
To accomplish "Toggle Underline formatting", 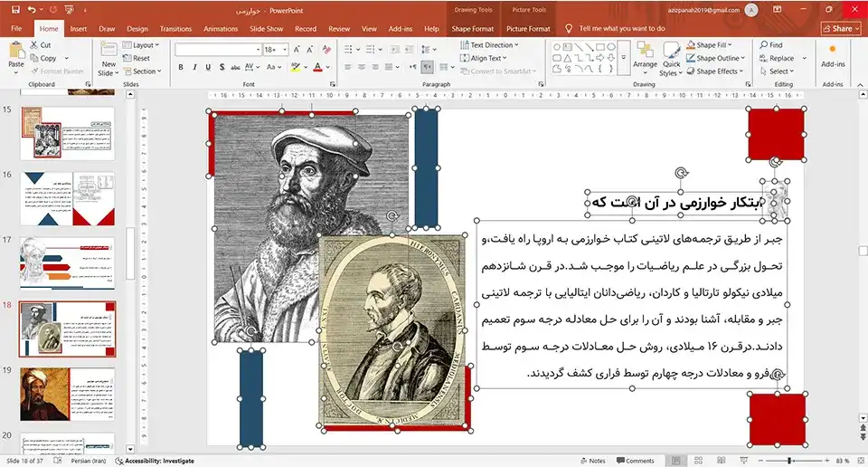I will pos(208,67).
